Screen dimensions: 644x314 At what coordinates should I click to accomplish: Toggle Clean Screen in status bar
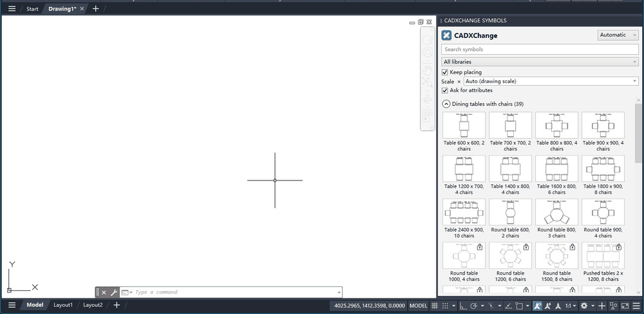pyautogui.click(x=625, y=306)
